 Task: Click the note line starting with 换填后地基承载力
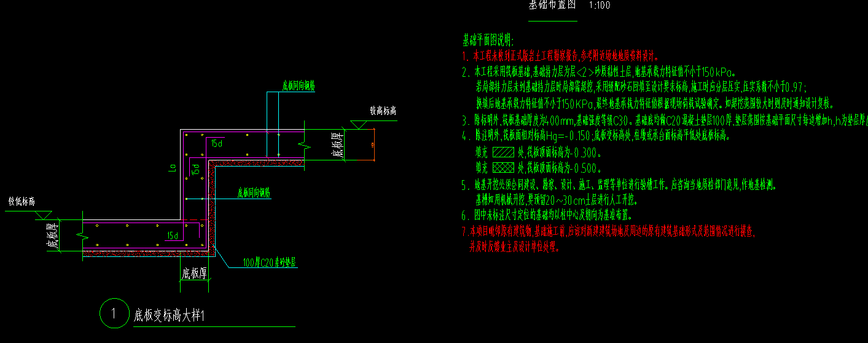(654, 103)
